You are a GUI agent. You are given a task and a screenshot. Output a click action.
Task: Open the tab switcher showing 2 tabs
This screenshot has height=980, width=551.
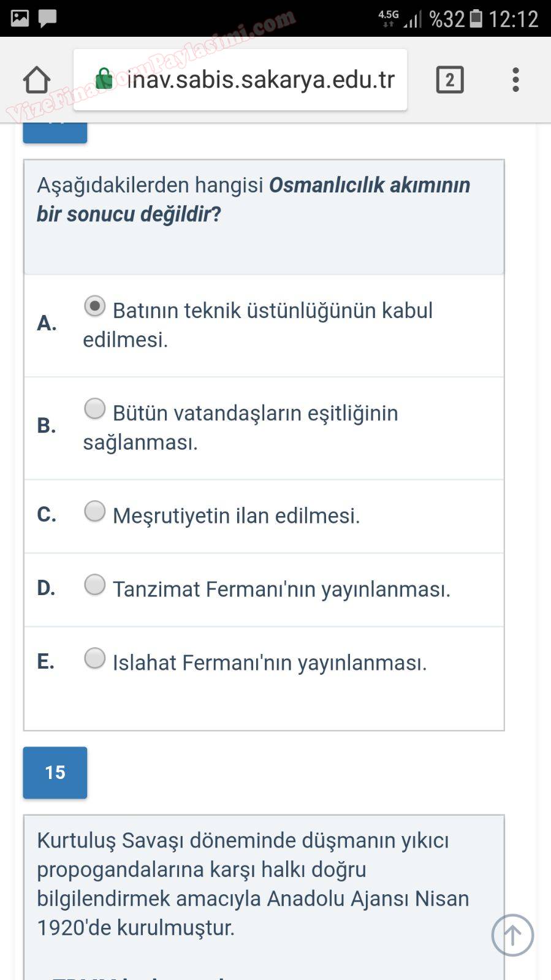click(x=449, y=80)
